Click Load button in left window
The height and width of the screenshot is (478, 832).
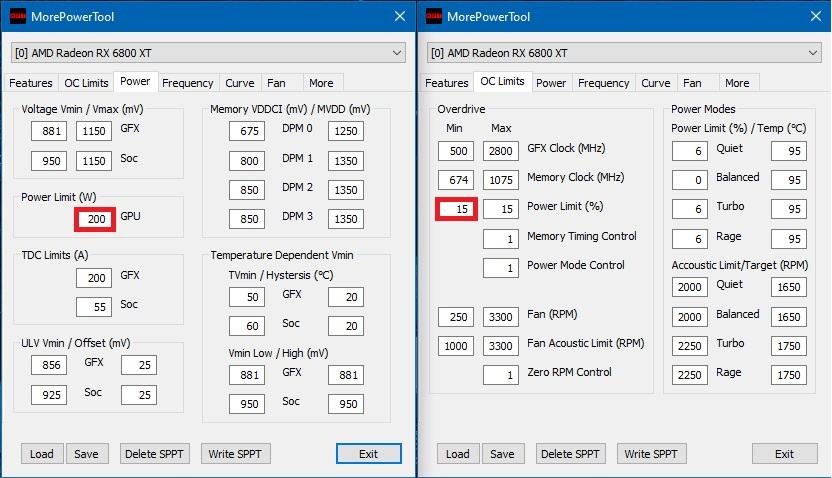42,454
